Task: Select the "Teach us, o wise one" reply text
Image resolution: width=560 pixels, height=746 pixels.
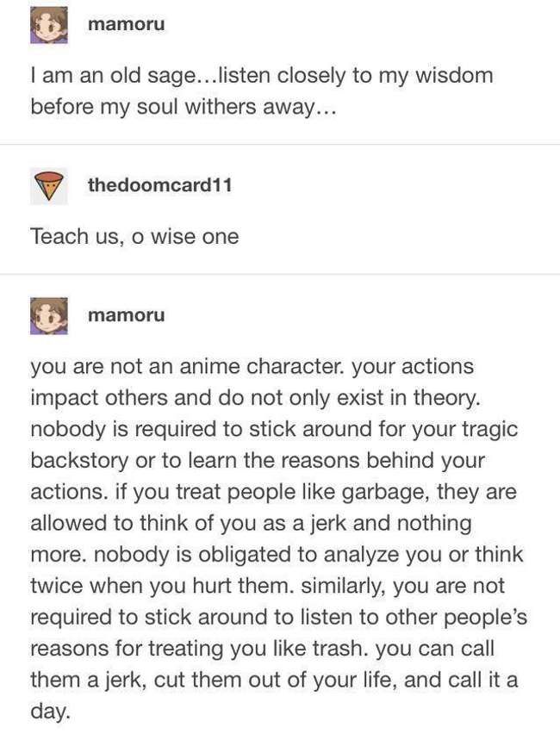Action: pos(134,236)
